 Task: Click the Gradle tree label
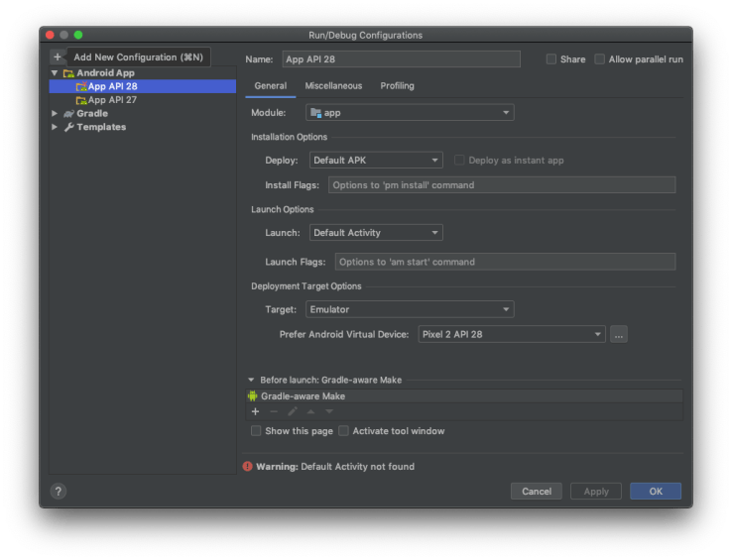pos(92,113)
